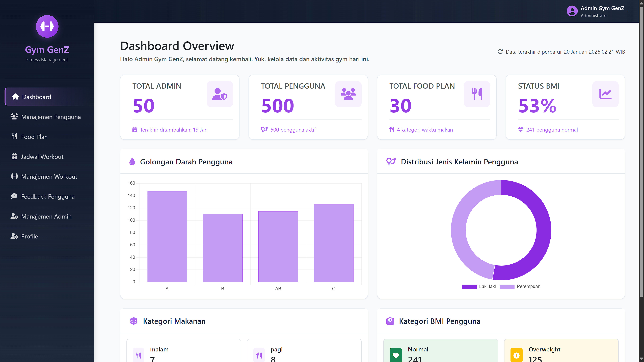Click bar A in blood type chart
This screenshot has width=644, height=362.
tap(167, 236)
